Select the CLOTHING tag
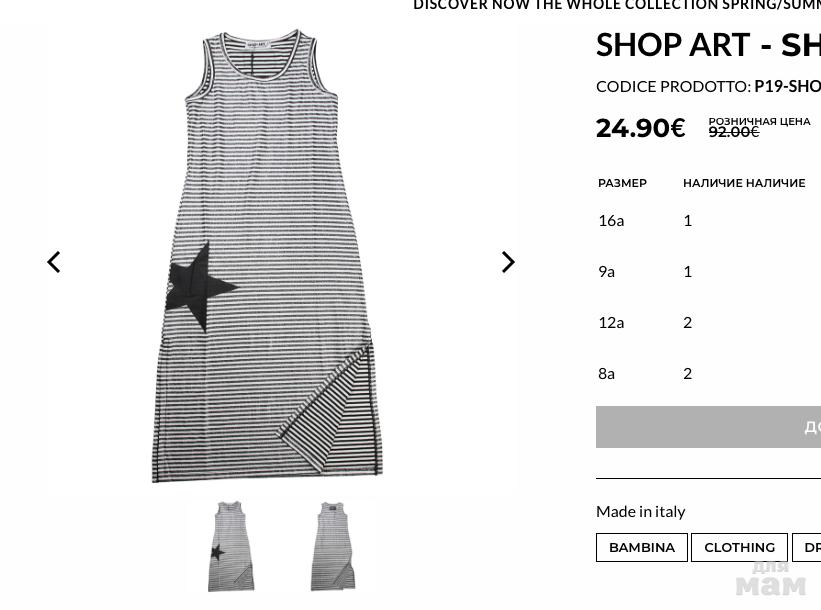The width and height of the screenshot is (821, 610). (739, 547)
